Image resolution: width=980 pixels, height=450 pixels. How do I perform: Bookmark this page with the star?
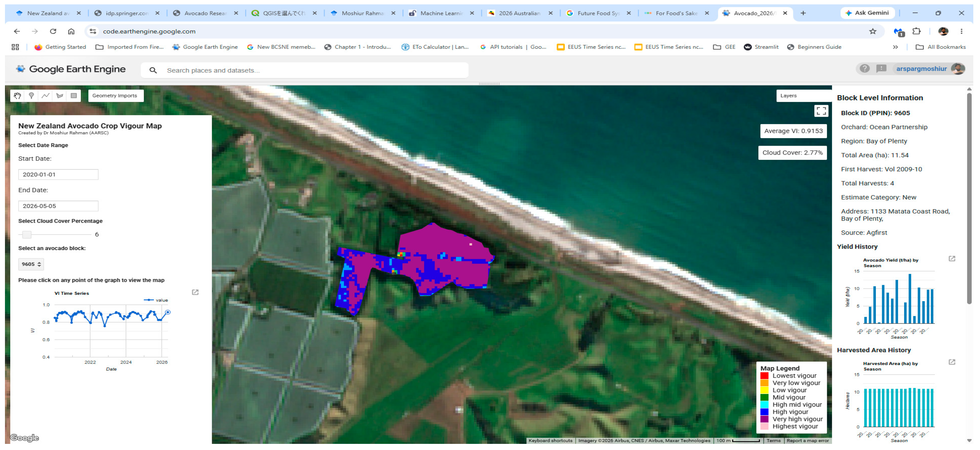pos(872,31)
